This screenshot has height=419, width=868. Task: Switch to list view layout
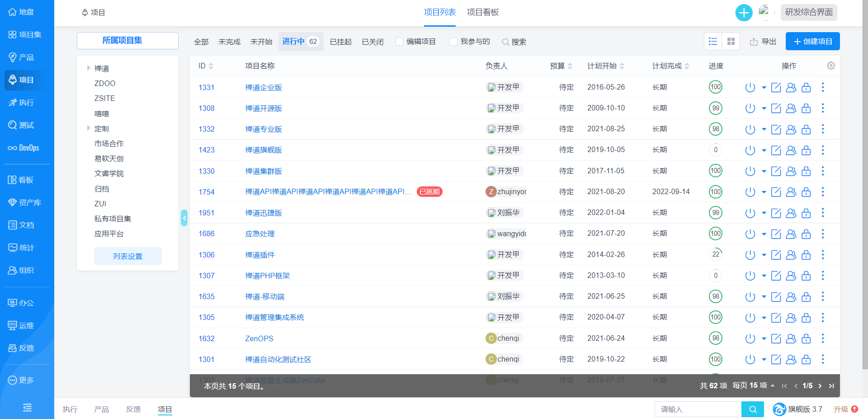pyautogui.click(x=713, y=42)
